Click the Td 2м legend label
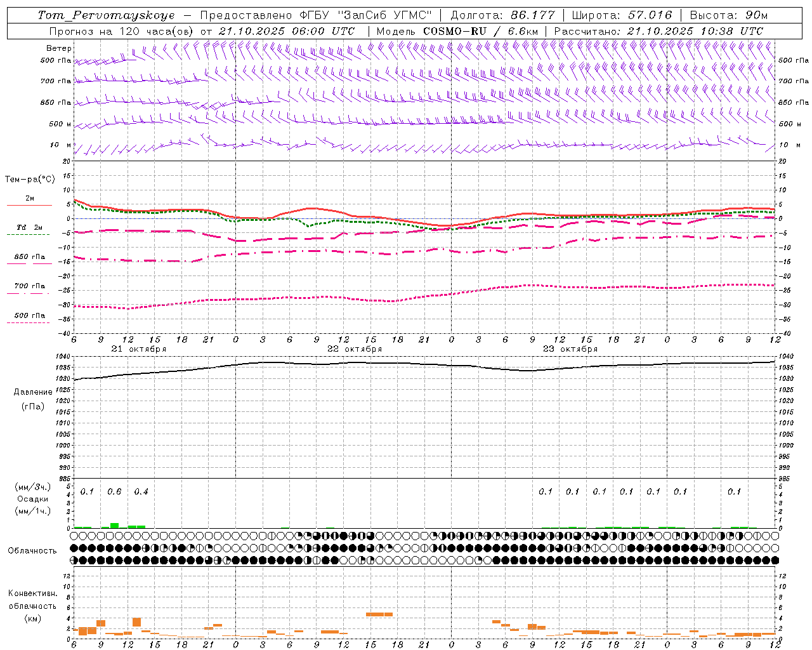Screen dimensions: 812x650 coord(30,227)
